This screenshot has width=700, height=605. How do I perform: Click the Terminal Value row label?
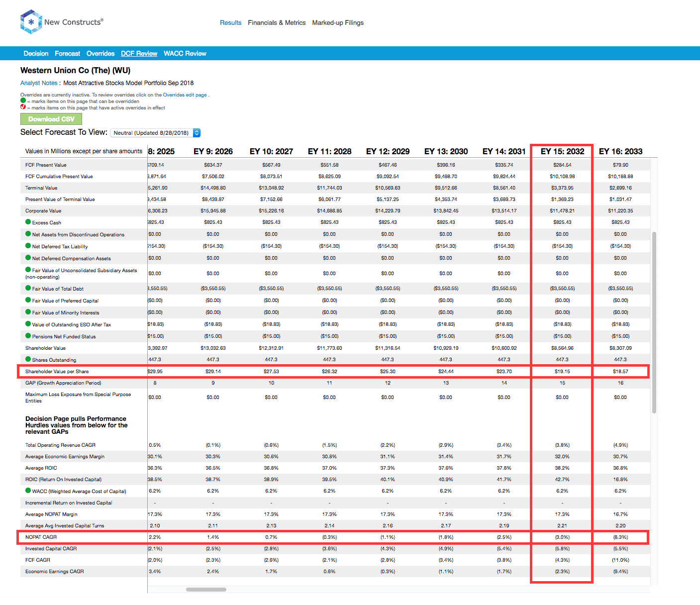pos(41,188)
